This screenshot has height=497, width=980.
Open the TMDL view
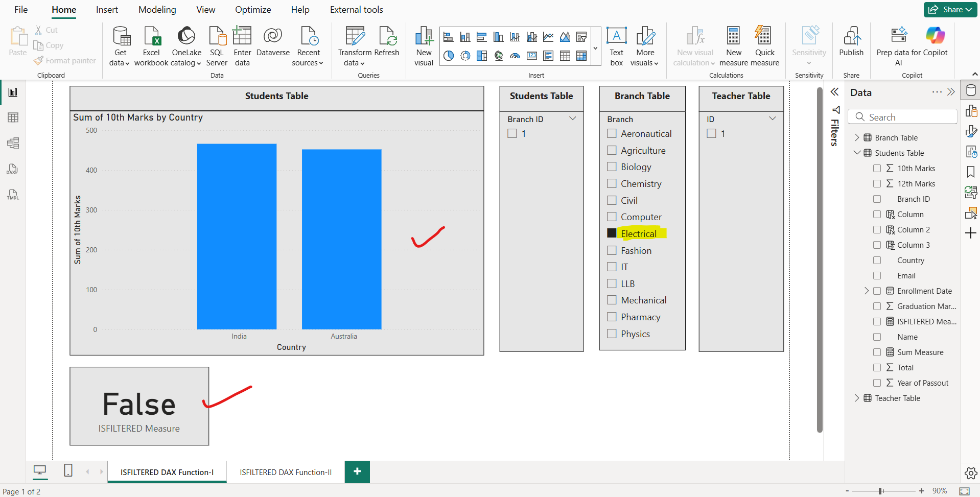coord(13,195)
